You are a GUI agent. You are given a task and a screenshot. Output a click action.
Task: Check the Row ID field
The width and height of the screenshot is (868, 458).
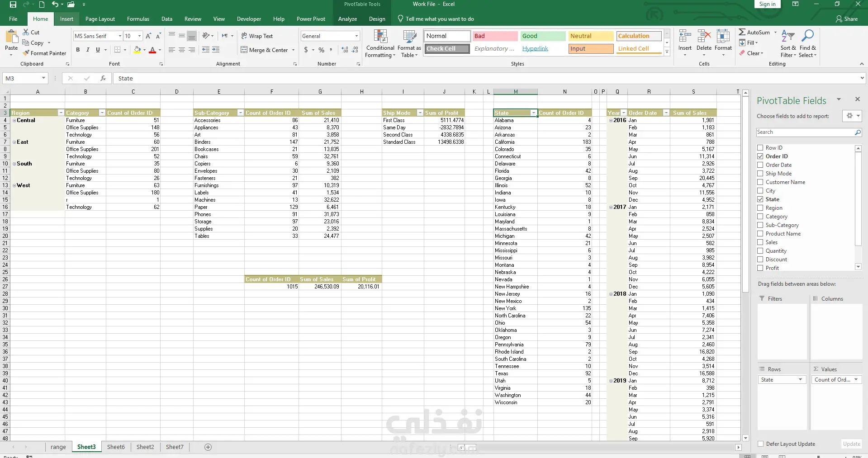pyautogui.click(x=760, y=147)
